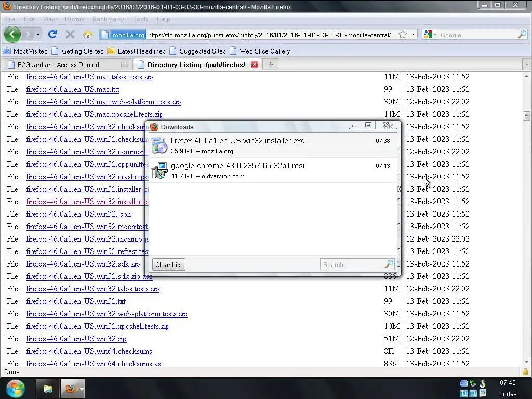The width and height of the screenshot is (532, 399).
Task: Reload the current page
Action: [x=52, y=34]
